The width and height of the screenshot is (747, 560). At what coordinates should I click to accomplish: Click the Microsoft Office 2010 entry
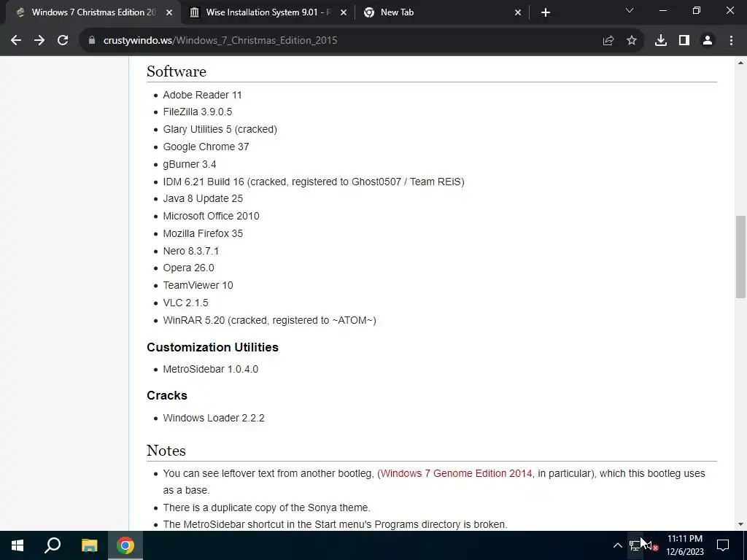coord(211,216)
